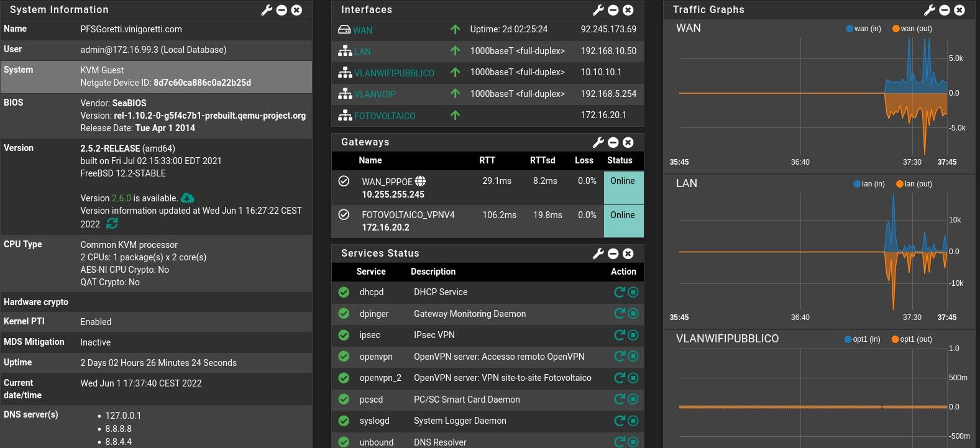The height and width of the screenshot is (448, 980).
Task: Click the green running checkmark for pcscd
Action: click(344, 400)
